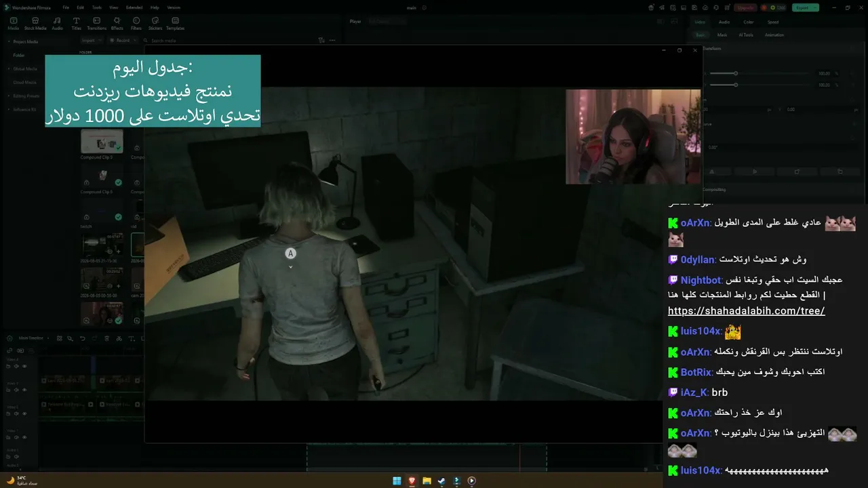The width and height of the screenshot is (868, 488).
Task: Open the media panel more options
Action: (333, 41)
